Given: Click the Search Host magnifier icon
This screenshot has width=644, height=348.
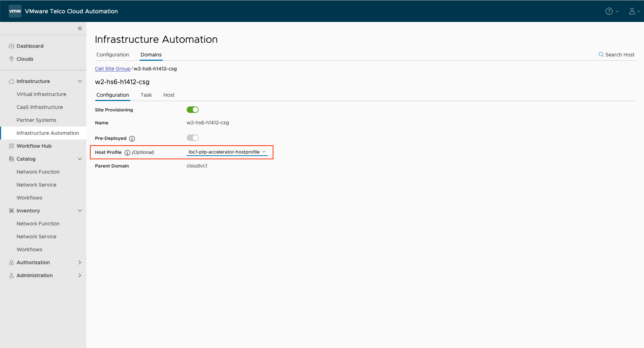Looking at the screenshot, I should point(601,54).
